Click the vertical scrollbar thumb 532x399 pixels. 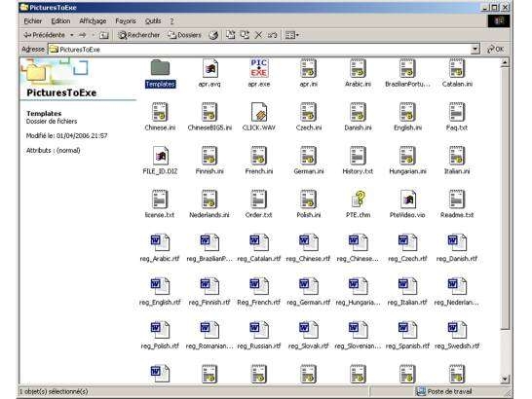pos(505,198)
